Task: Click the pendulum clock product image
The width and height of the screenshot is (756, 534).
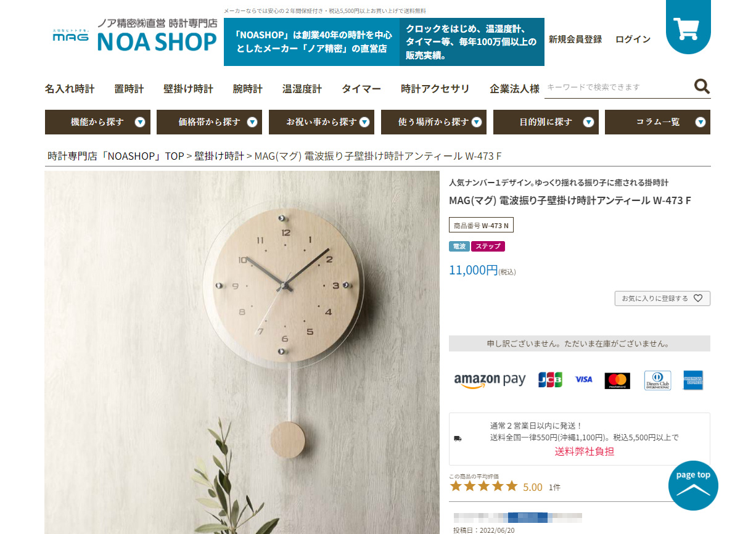Action: (242, 352)
